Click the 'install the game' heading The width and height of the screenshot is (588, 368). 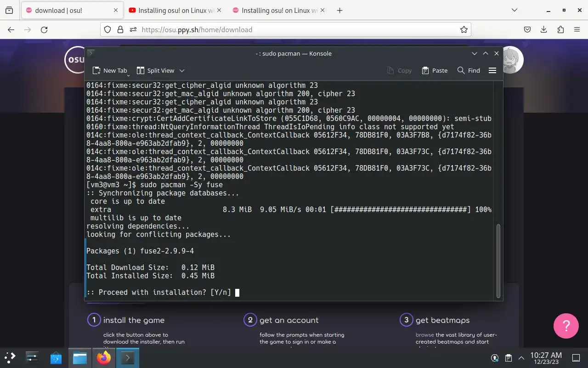point(134,320)
